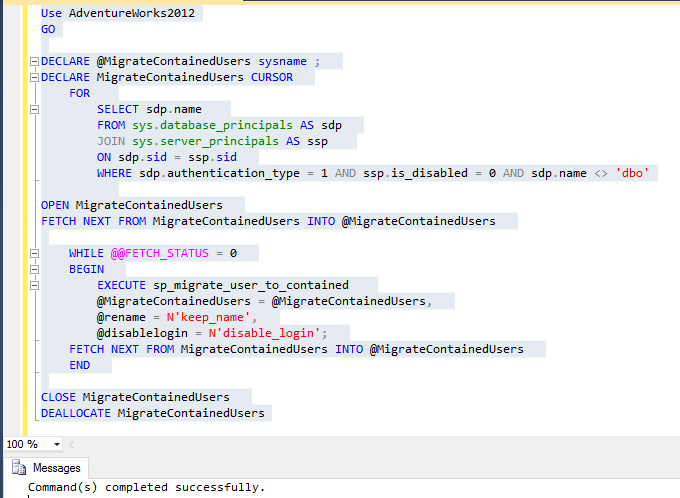The width and height of the screenshot is (680, 498).
Task: Click 'AdventureWorks2012' in the Use statement
Action: coord(132,13)
